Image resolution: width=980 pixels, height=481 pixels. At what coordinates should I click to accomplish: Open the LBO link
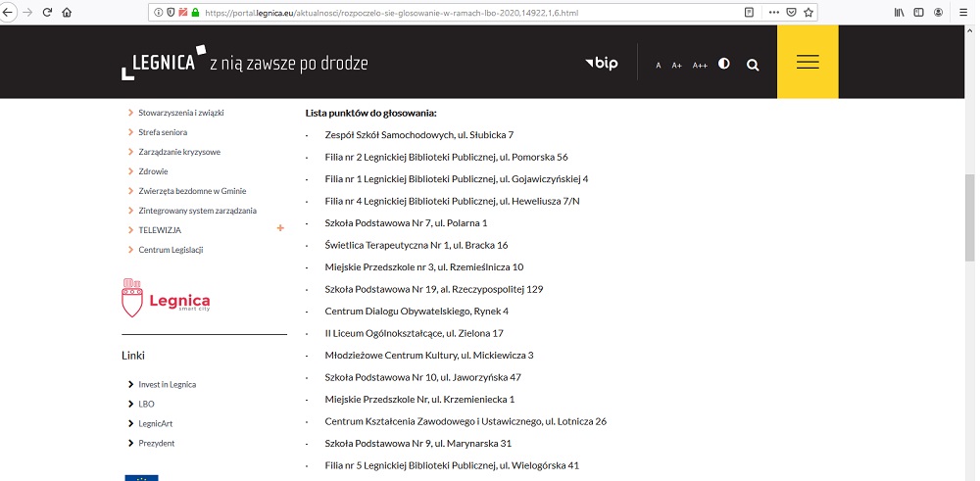(146, 405)
